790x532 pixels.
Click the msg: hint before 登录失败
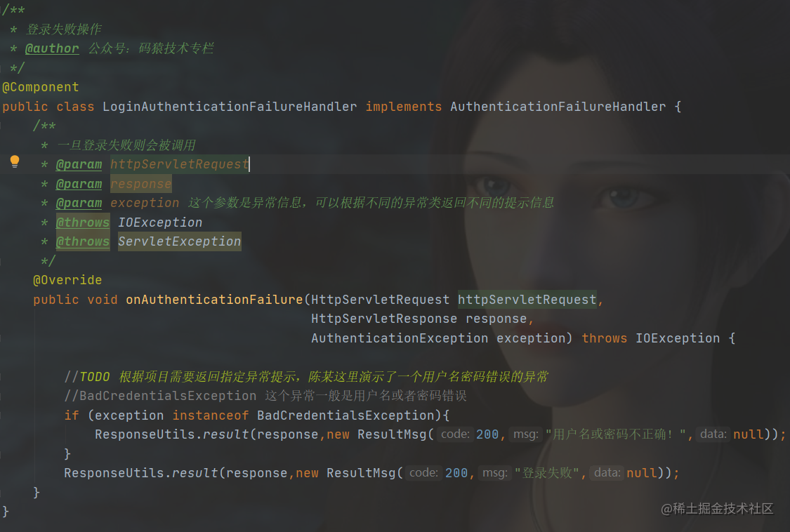click(495, 473)
